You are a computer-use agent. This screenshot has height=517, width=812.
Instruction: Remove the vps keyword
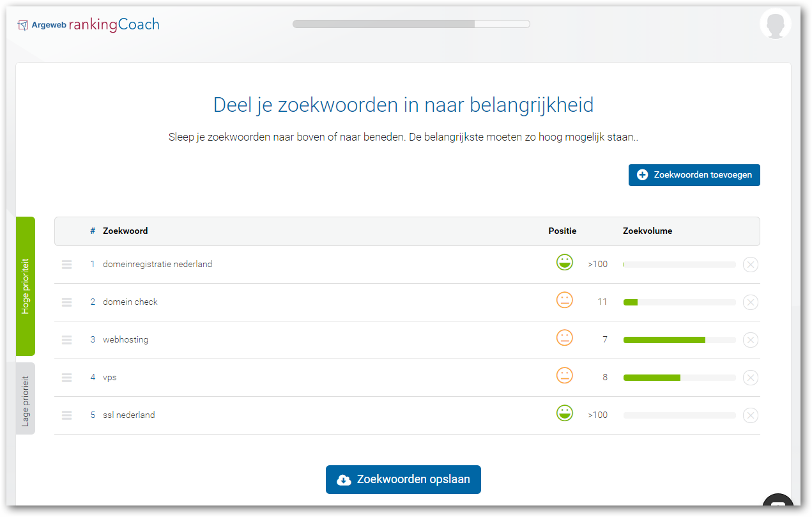(x=751, y=378)
